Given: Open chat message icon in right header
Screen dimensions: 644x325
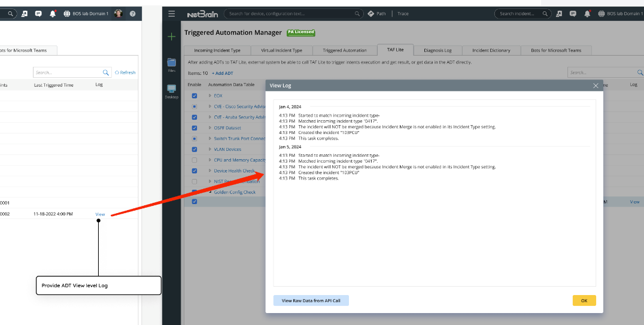Looking at the screenshot, I should coord(573,14).
